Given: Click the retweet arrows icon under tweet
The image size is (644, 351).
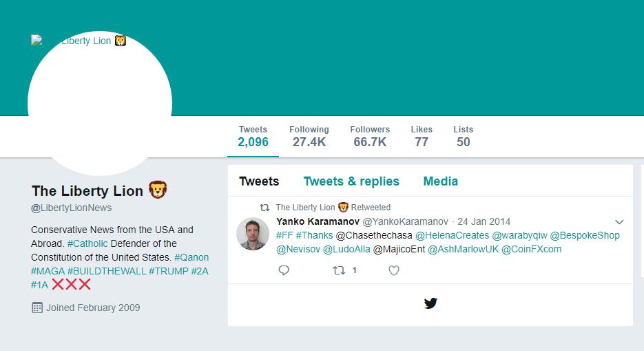Looking at the screenshot, I should coord(338,270).
